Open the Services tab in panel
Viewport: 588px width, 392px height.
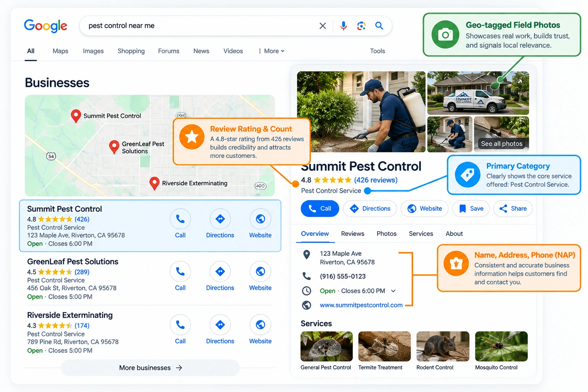(x=421, y=234)
